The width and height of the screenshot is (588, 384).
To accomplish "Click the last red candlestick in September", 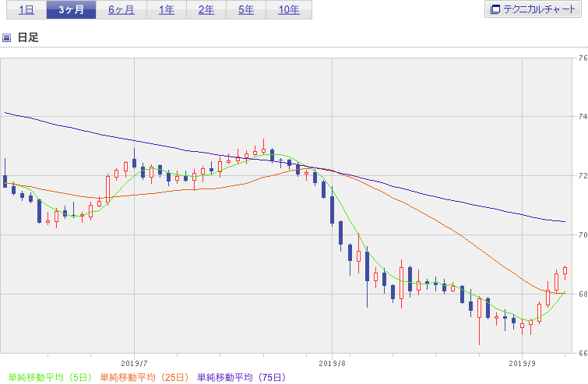I will click(565, 271).
